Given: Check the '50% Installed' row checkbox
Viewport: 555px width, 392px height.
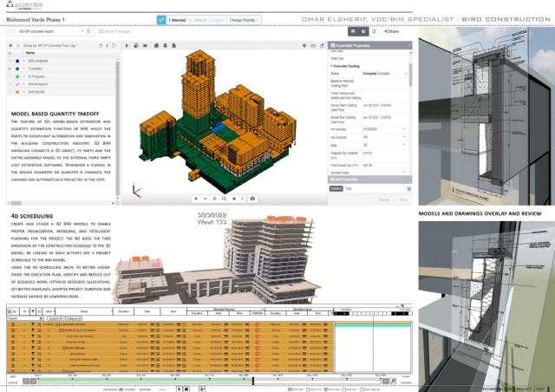Looking at the screenshot, I should [x=10, y=61].
